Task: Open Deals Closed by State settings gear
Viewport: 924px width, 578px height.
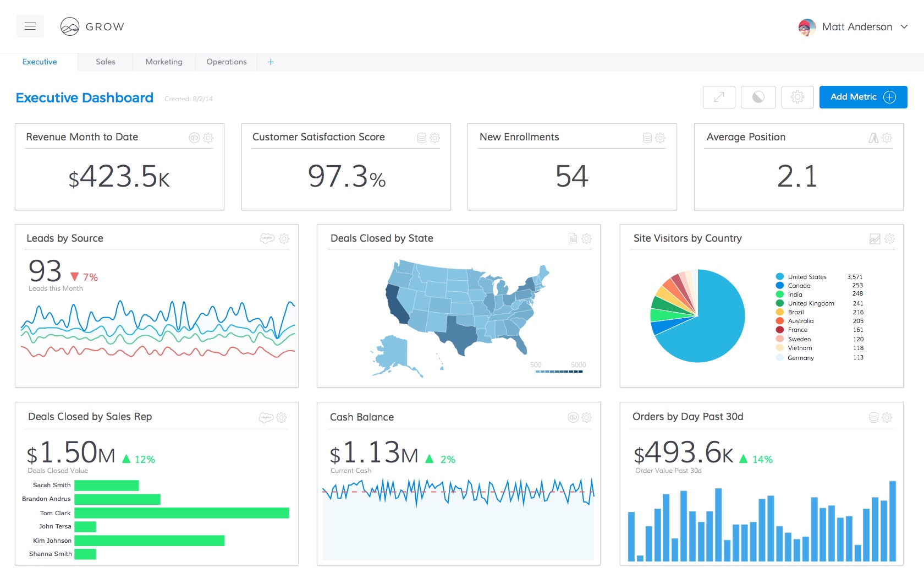Action: click(587, 238)
